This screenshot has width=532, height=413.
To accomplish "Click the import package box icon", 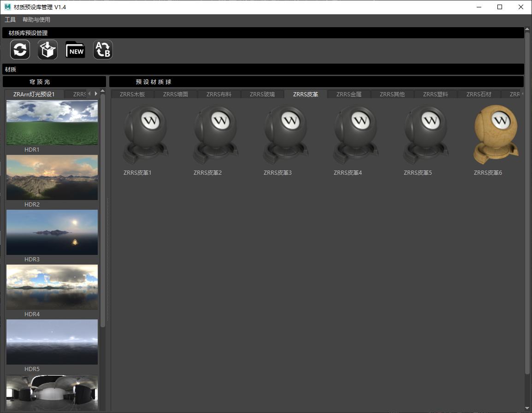I will [47, 50].
